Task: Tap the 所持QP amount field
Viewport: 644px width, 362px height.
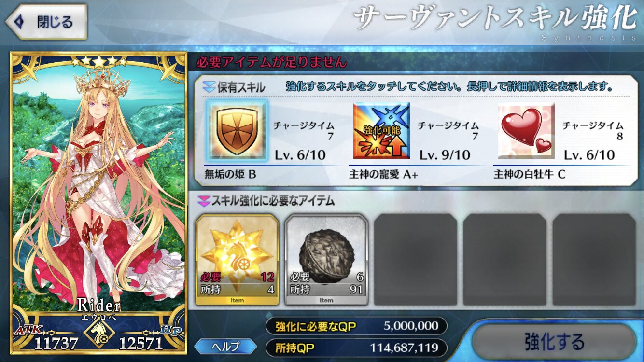Action: (x=356, y=348)
